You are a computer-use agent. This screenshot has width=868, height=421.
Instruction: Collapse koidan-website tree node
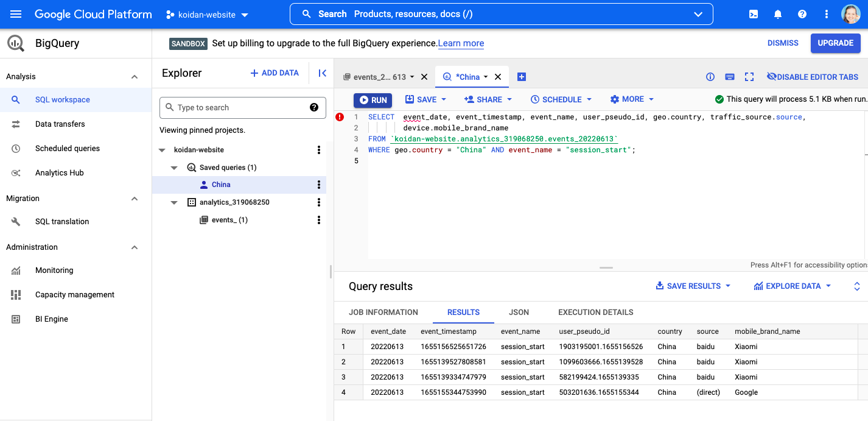click(162, 150)
